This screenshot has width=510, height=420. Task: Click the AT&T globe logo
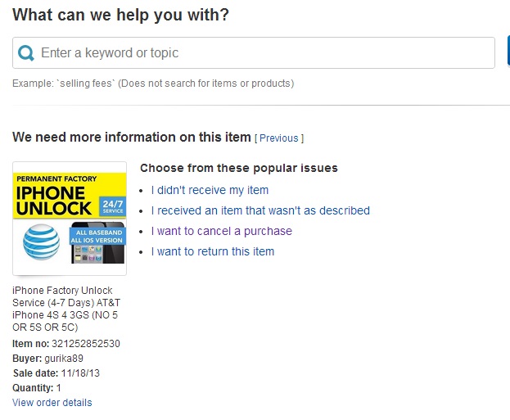42,242
